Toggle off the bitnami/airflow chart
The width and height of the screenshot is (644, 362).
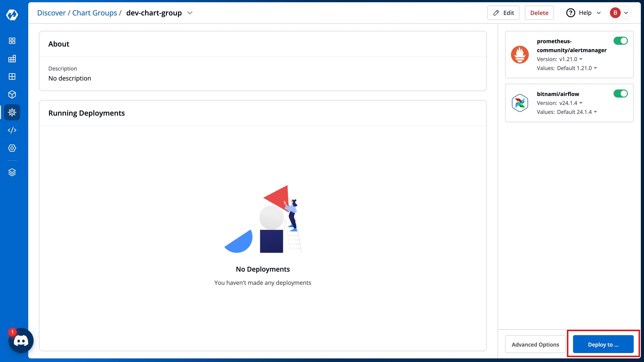pyautogui.click(x=621, y=94)
